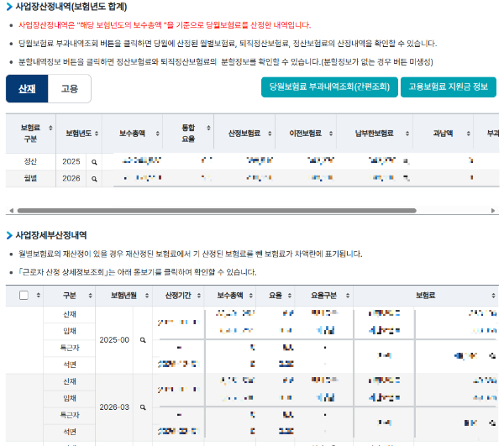The image size is (504, 446).
Task: Click the 2025-00 보험년월 cell
Action: click(114, 340)
